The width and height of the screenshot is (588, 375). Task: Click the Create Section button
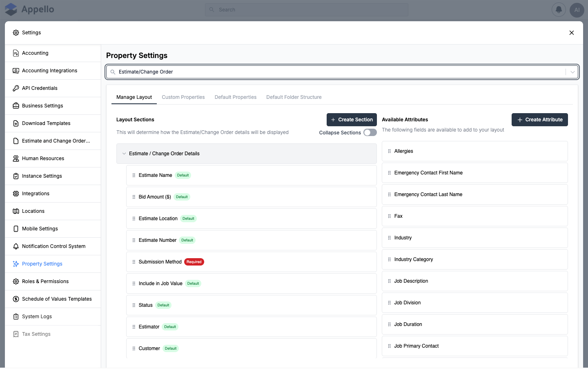pos(352,120)
